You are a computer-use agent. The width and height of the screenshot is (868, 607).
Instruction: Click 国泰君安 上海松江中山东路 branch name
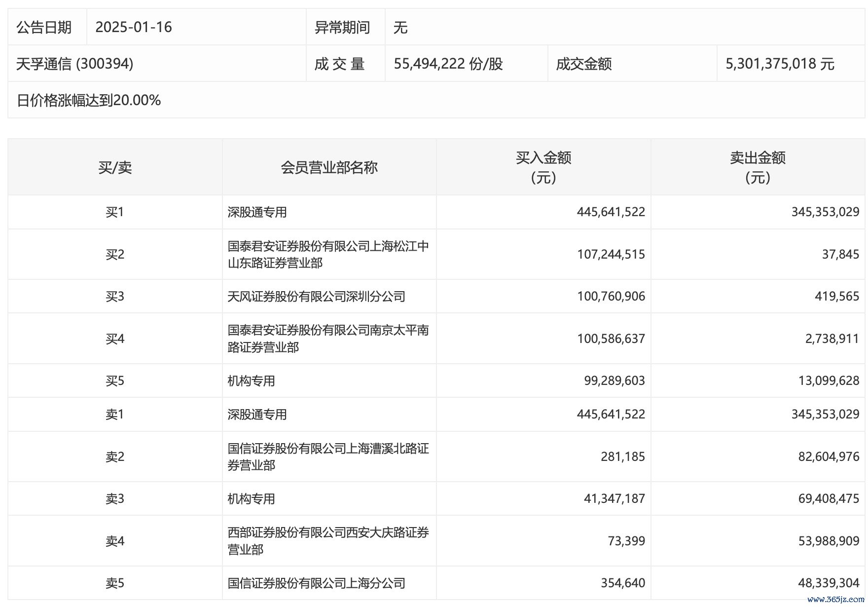328,254
